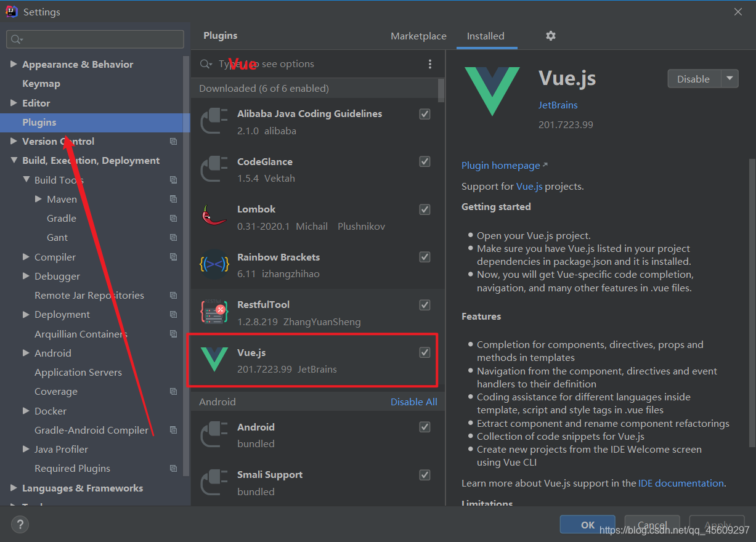Viewport: 756px width, 542px height.
Task: Toggle Smali Support plugin checkbox
Action: pos(425,475)
